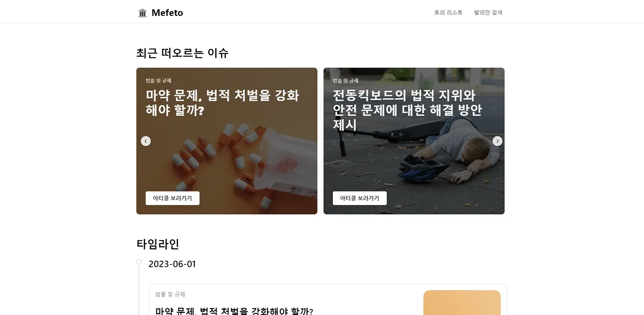Click 아티클 보러가기 on the drug issue card
Screen dimensions: 644x315
172,198
